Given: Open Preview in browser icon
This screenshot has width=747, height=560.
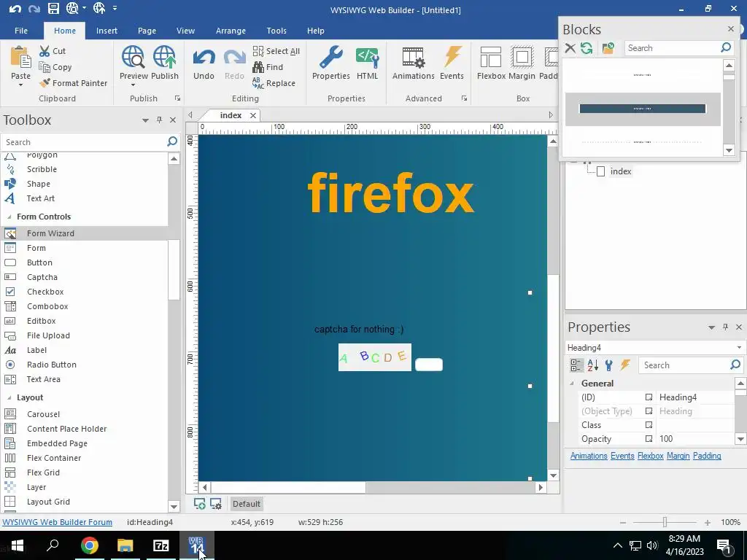Looking at the screenshot, I should click(x=133, y=57).
